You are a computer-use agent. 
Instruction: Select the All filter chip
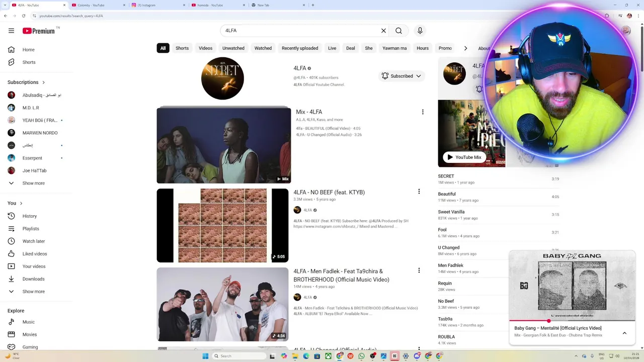pos(163,48)
